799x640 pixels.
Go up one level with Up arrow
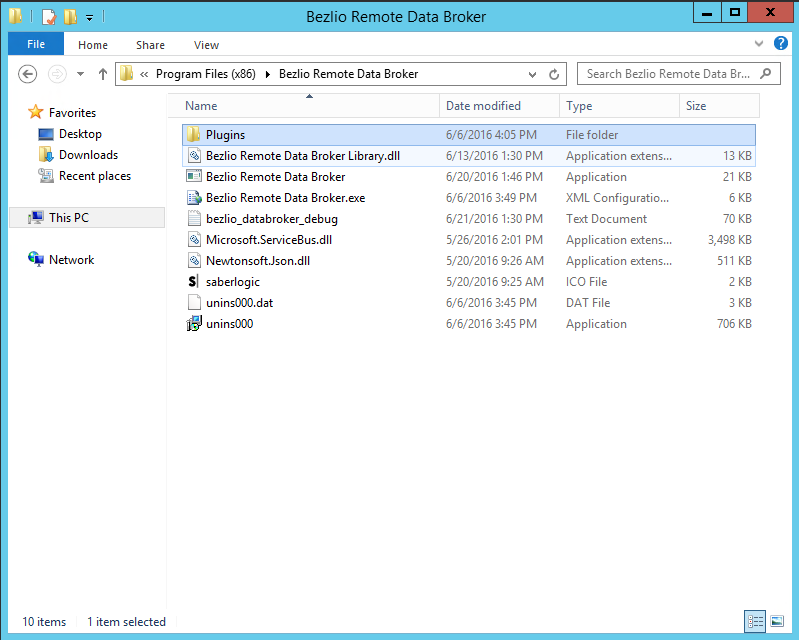[103, 74]
